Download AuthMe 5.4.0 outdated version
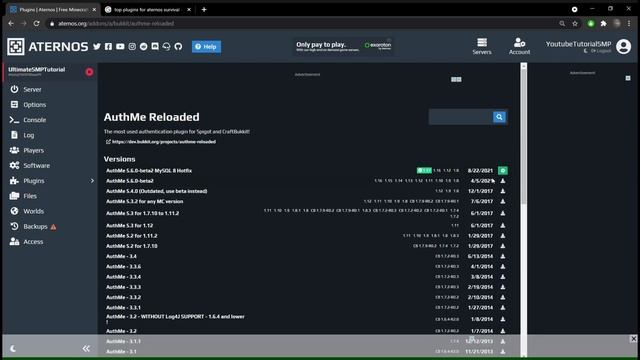 pyautogui.click(x=503, y=191)
